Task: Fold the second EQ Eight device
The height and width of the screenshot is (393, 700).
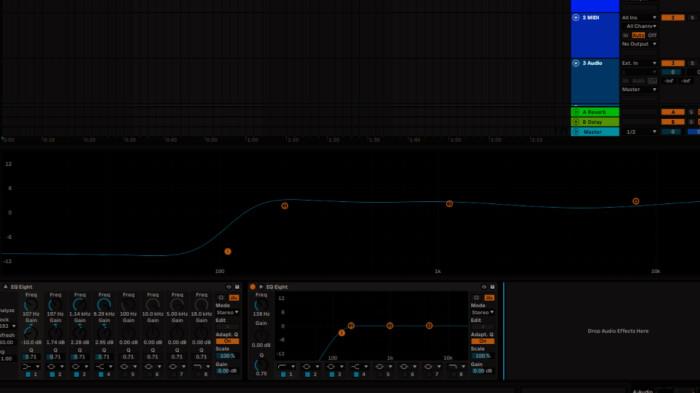Action: (261, 287)
